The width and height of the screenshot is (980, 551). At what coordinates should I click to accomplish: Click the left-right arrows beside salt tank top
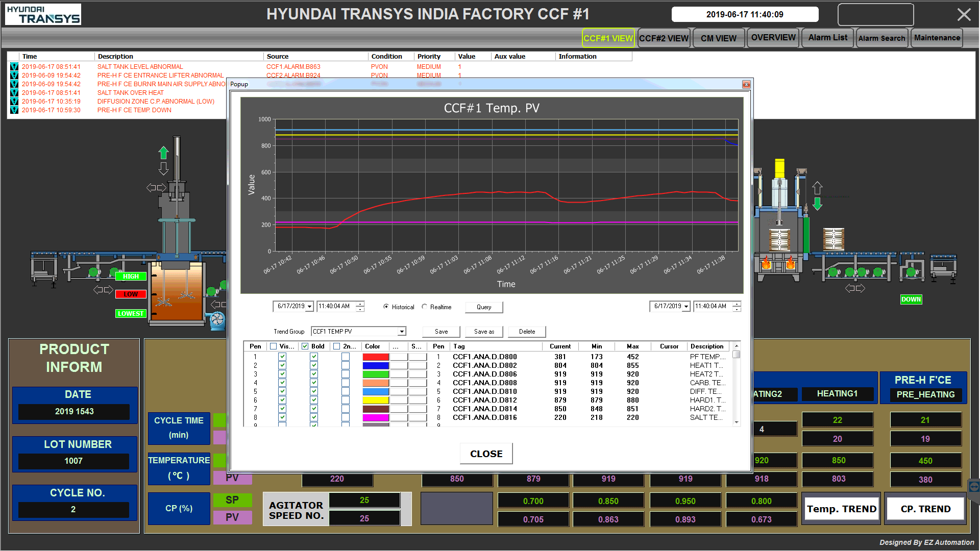(x=156, y=188)
